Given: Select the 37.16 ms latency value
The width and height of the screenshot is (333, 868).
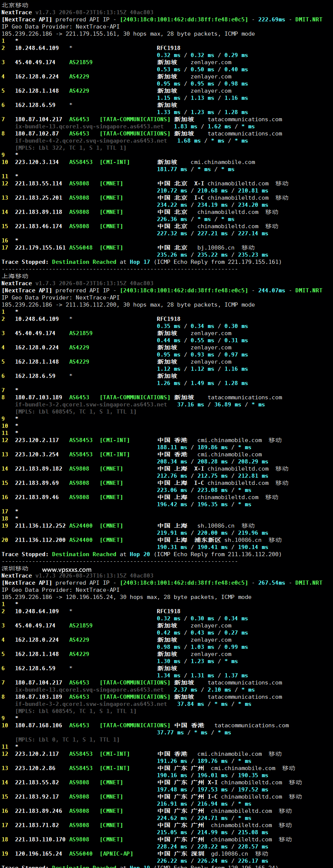Looking at the screenshot, I should click(191, 405).
